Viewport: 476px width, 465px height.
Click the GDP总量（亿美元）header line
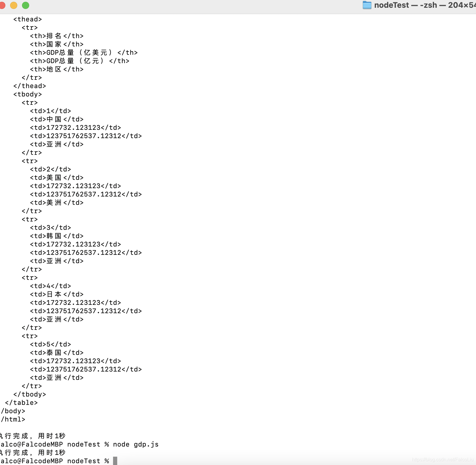84,53
